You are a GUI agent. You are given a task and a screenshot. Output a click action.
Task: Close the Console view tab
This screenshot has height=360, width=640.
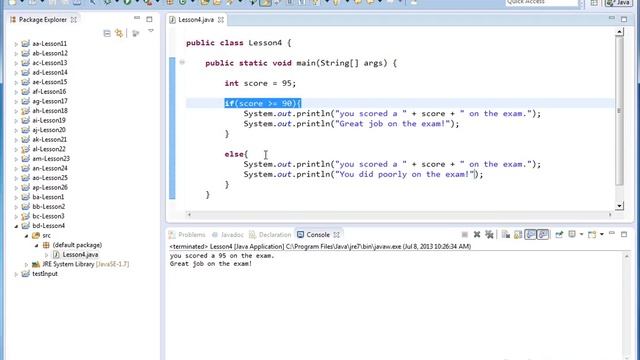point(336,235)
